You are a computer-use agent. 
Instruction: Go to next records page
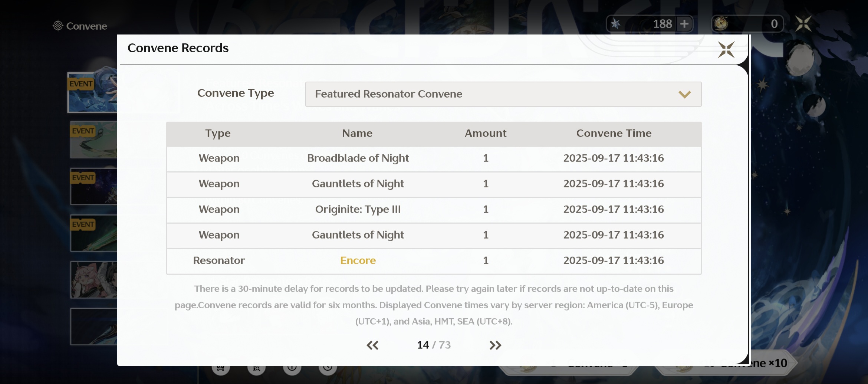[495, 345]
